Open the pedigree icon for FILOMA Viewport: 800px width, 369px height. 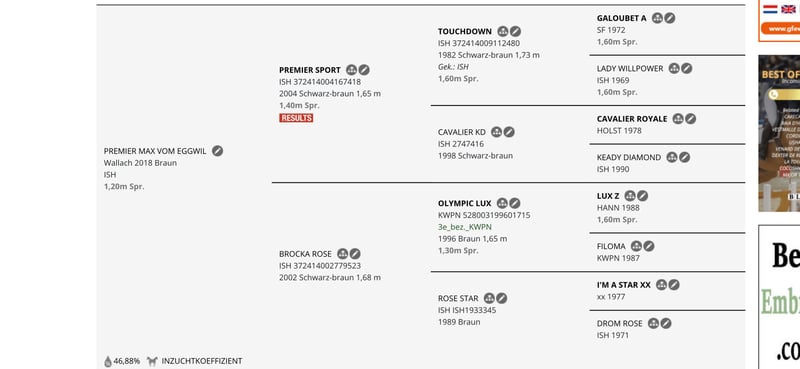tap(636, 247)
